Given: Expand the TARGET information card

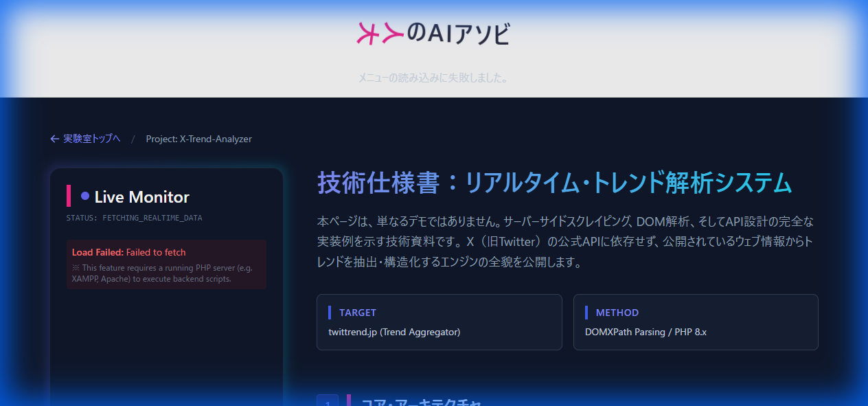Looking at the screenshot, I should click(439, 322).
